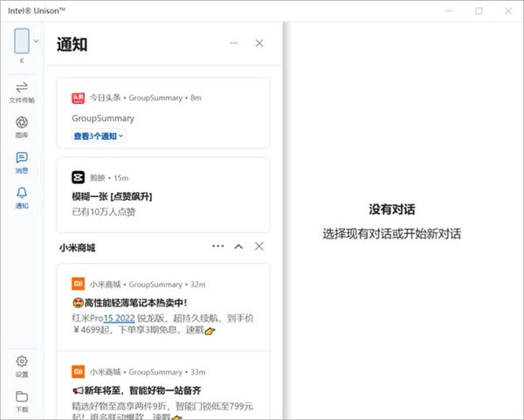Click the 今日头条 app icon
This screenshot has width=524, height=420.
(78, 98)
